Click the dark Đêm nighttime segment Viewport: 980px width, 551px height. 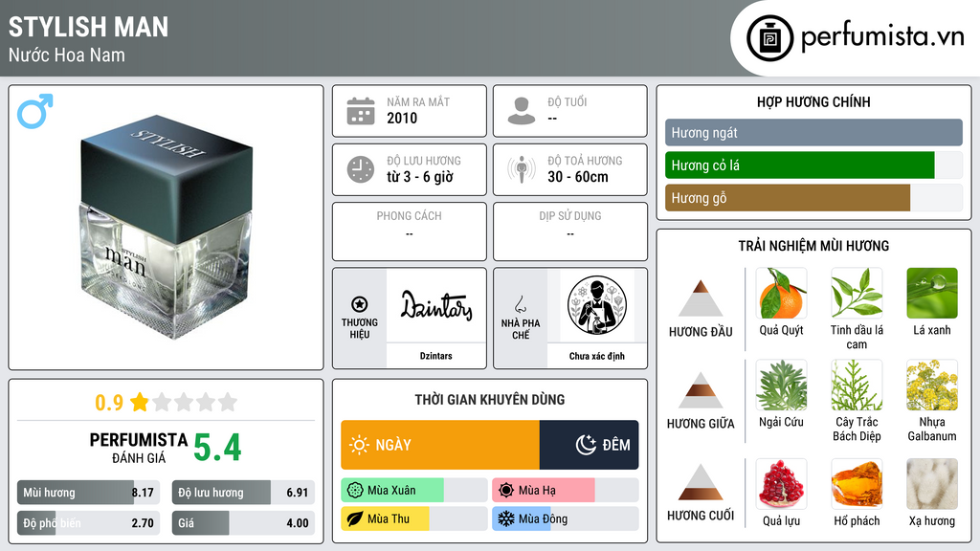coord(589,445)
